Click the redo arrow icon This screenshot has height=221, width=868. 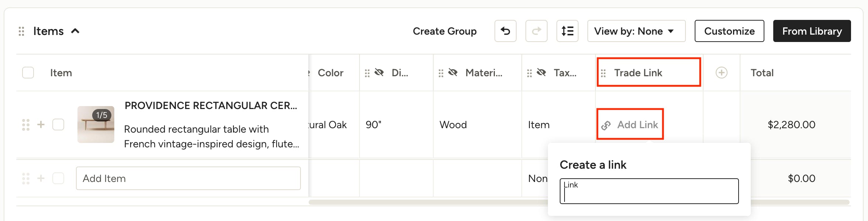(536, 31)
